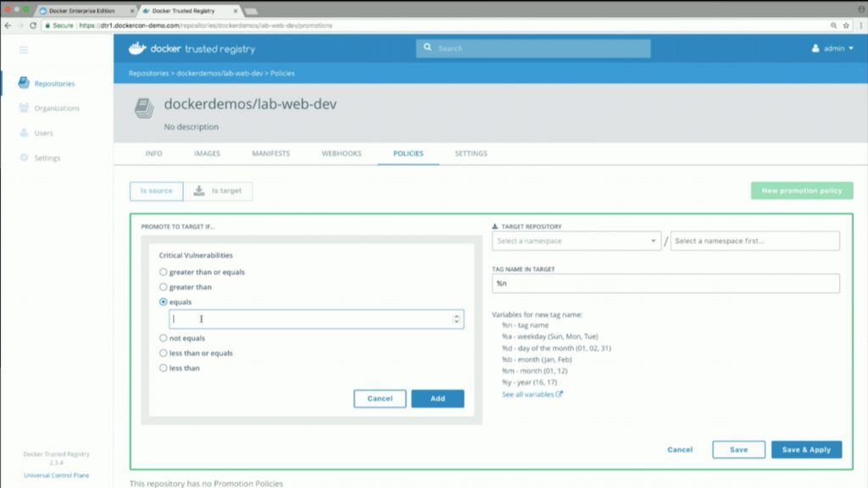Click the Save & Apply button
Viewport: 868px width, 488px height.
tap(807, 449)
